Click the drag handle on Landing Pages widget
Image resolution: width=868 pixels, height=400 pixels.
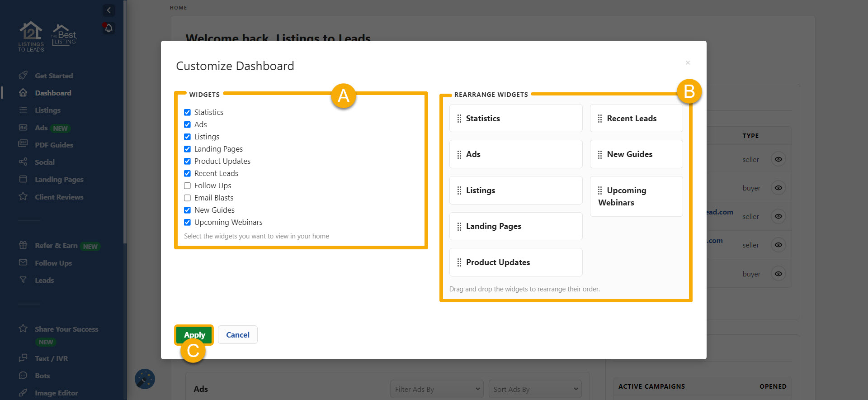pyautogui.click(x=459, y=226)
